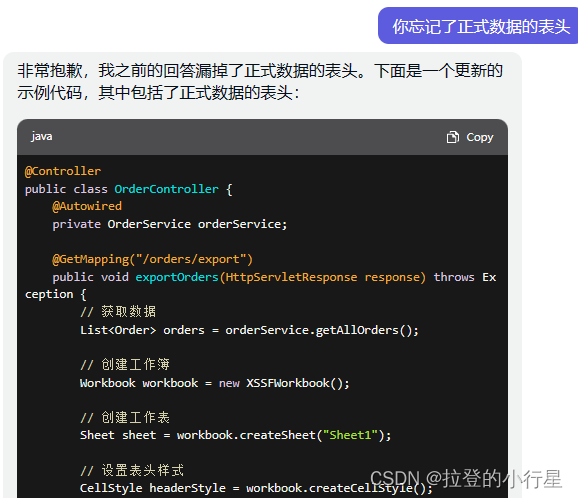Click the copy icon in code header
The width and height of the screenshot is (578, 498).
[x=453, y=137]
